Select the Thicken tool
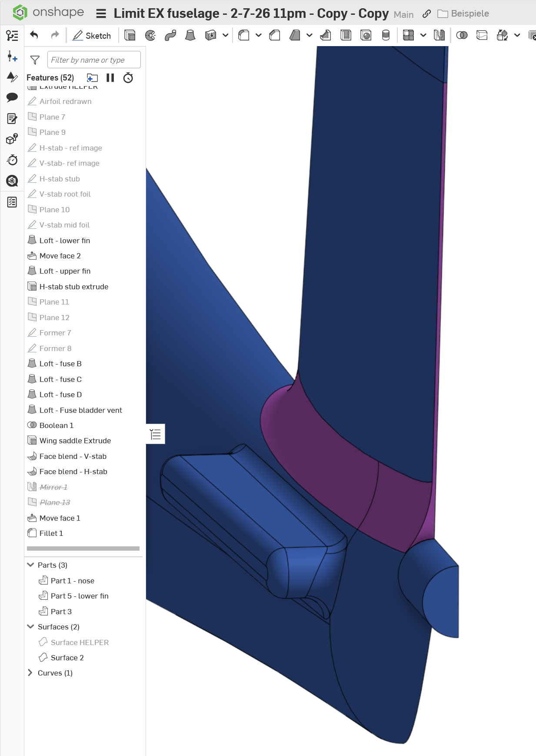Image resolution: width=536 pixels, height=756 pixels. pos(211,35)
